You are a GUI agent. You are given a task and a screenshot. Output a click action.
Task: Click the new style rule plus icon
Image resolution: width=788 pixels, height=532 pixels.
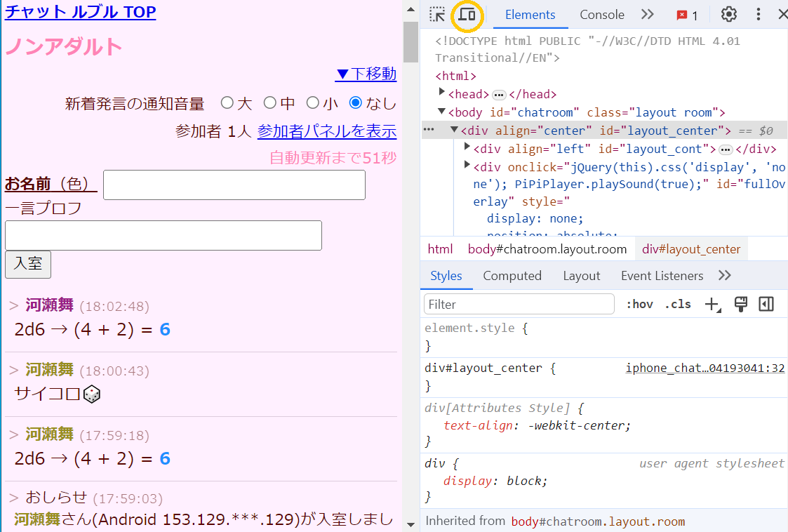(712, 304)
